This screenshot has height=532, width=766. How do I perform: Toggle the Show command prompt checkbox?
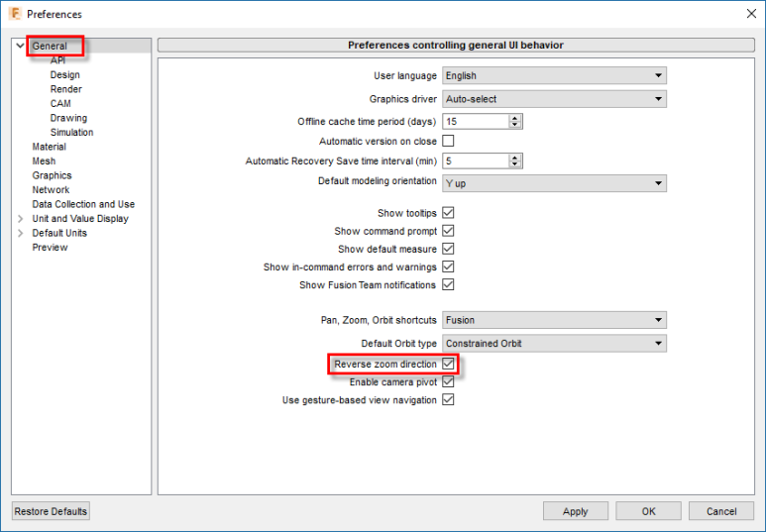[448, 231]
